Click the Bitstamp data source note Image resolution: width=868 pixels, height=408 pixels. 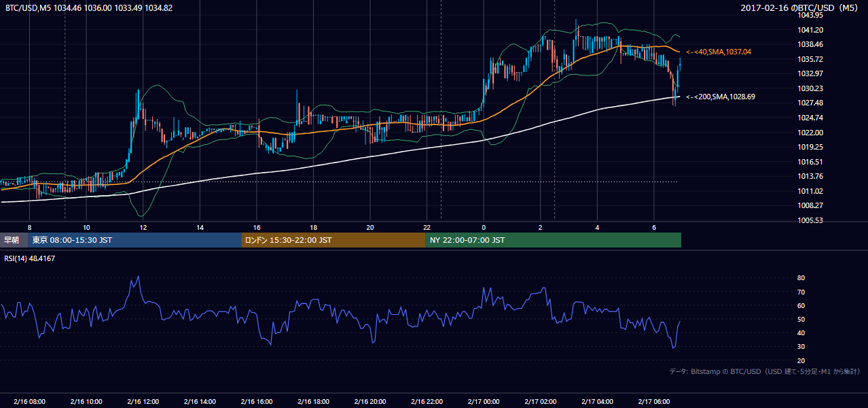765,371
